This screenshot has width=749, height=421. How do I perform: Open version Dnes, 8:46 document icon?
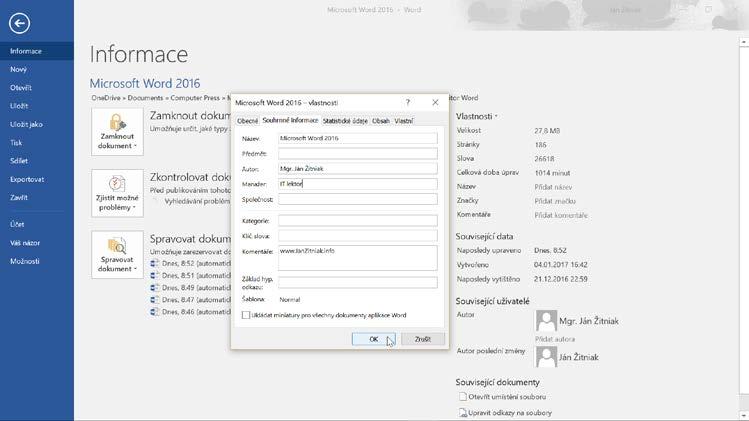click(x=154, y=312)
